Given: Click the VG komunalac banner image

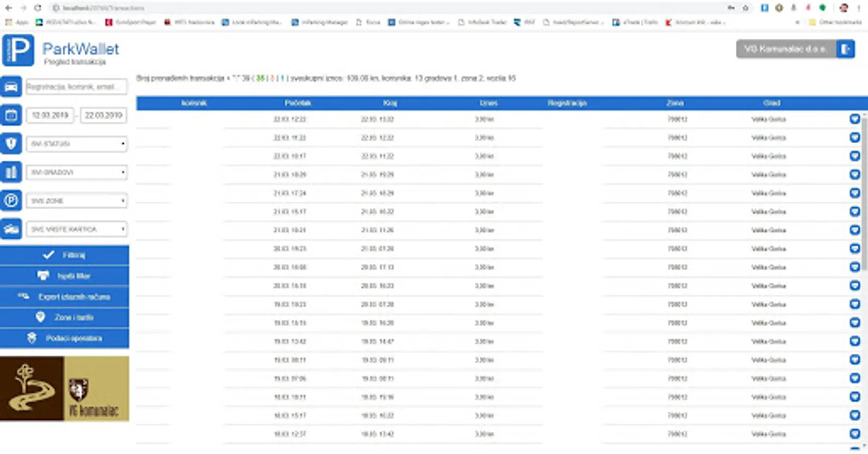Looking at the screenshot, I should click(65, 388).
